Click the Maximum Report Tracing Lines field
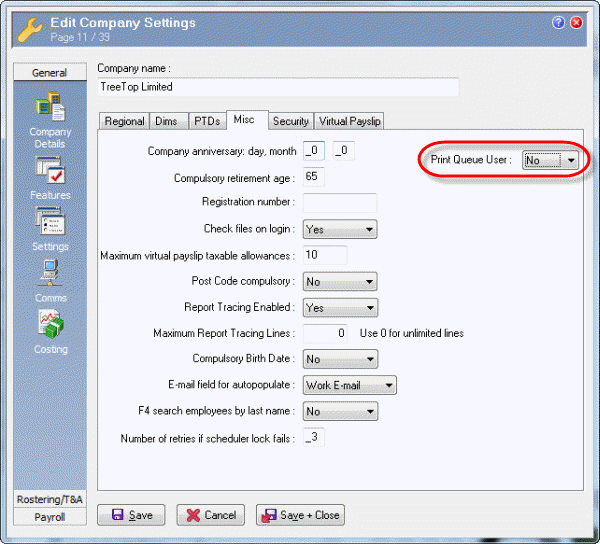The height and width of the screenshot is (544, 600). [325, 333]
